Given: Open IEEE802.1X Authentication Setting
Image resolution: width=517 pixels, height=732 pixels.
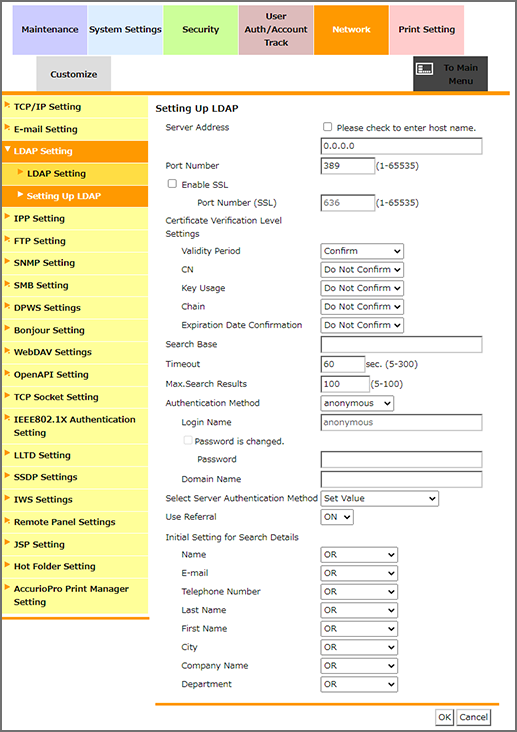Looking at the screenshot, I should (75, 426).
